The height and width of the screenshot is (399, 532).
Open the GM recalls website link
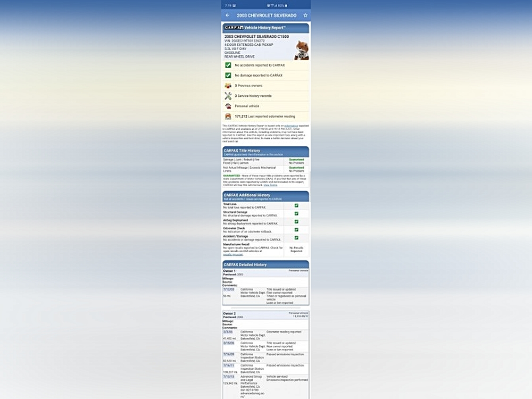pos(233,254)
